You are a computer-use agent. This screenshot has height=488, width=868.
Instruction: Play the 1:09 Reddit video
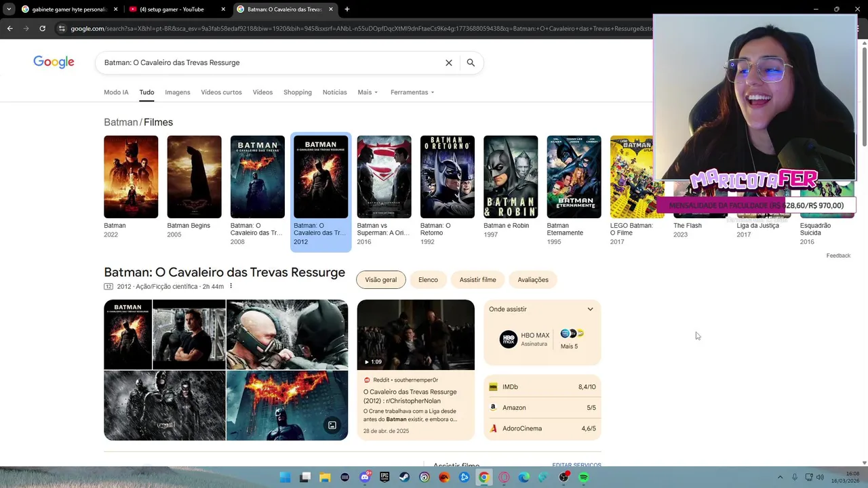pyautogui.click(x=416, y=335)
